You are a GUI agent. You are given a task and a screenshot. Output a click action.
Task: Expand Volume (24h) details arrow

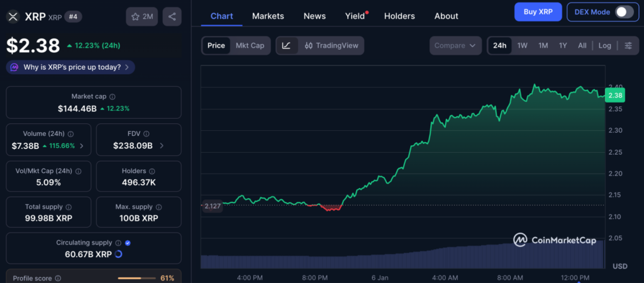pos(82,146)
